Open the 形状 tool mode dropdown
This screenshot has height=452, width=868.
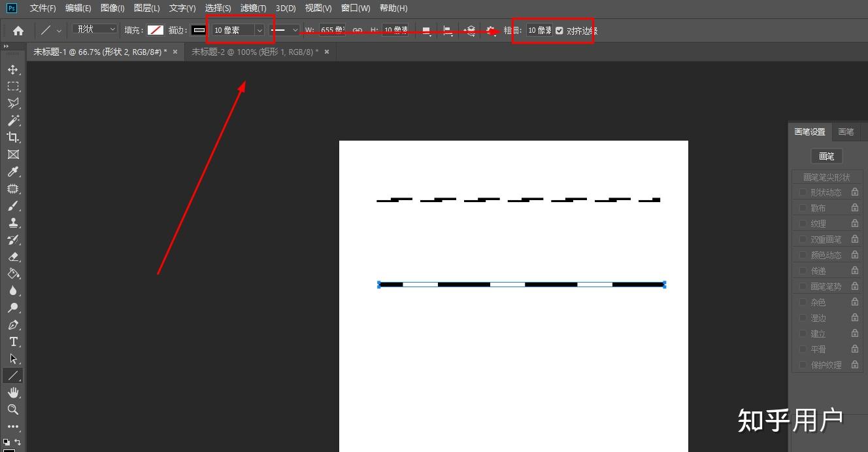tap(95, 29)
